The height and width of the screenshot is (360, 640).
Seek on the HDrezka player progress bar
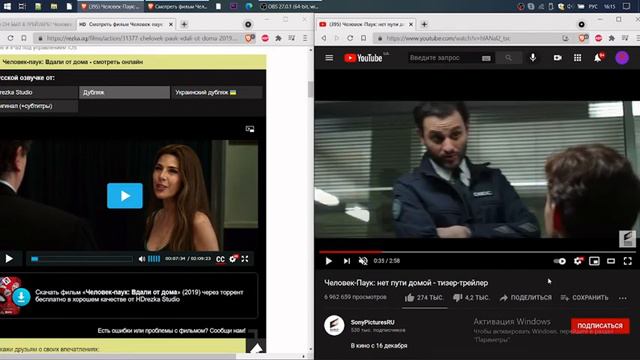(x=82, y=259)
